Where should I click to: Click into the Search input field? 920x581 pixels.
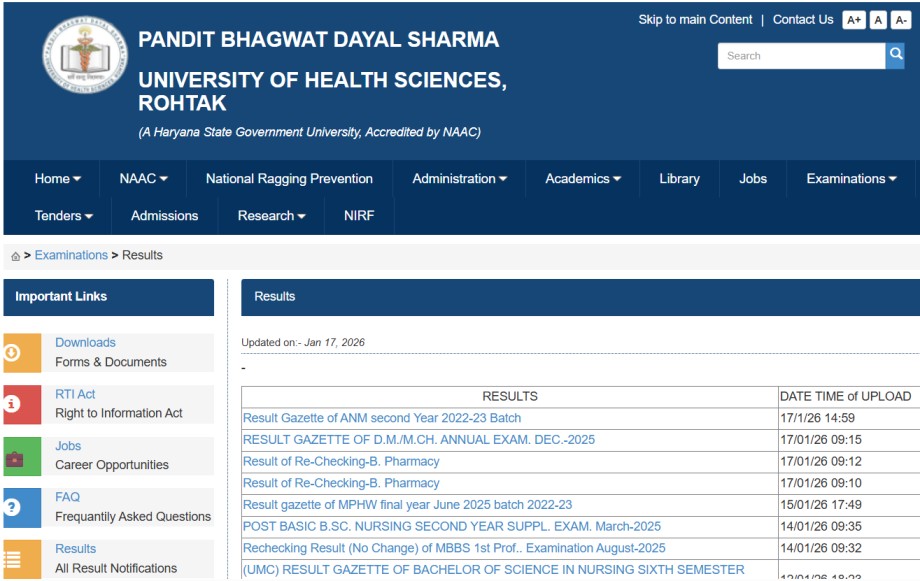pos(800,56)
